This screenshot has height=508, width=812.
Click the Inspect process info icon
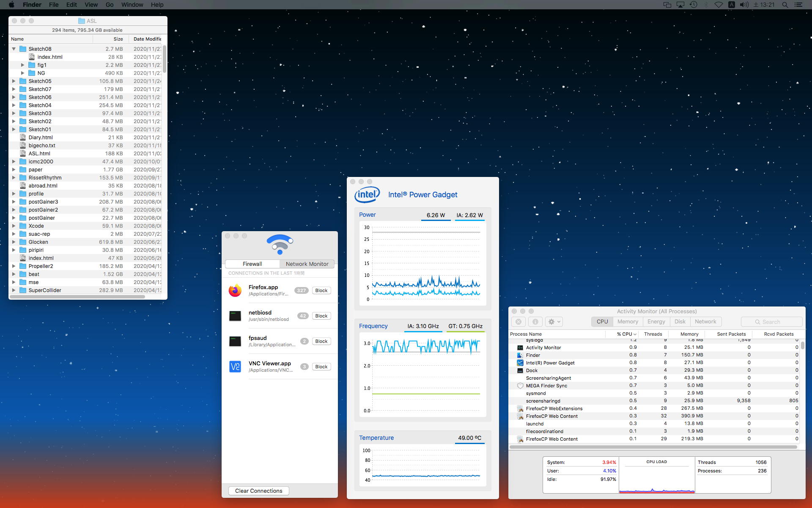pos(535,322)
